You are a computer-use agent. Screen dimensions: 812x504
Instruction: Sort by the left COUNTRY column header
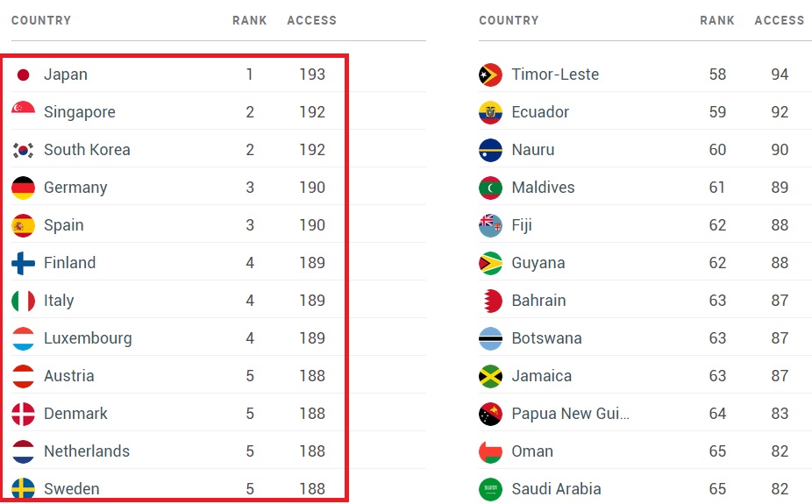pyautogui.click(x=41, y=20)
